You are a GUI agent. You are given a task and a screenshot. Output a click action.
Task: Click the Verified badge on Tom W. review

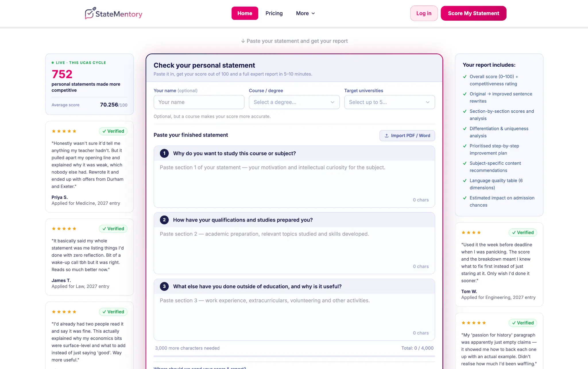click(x=523, y=232)
